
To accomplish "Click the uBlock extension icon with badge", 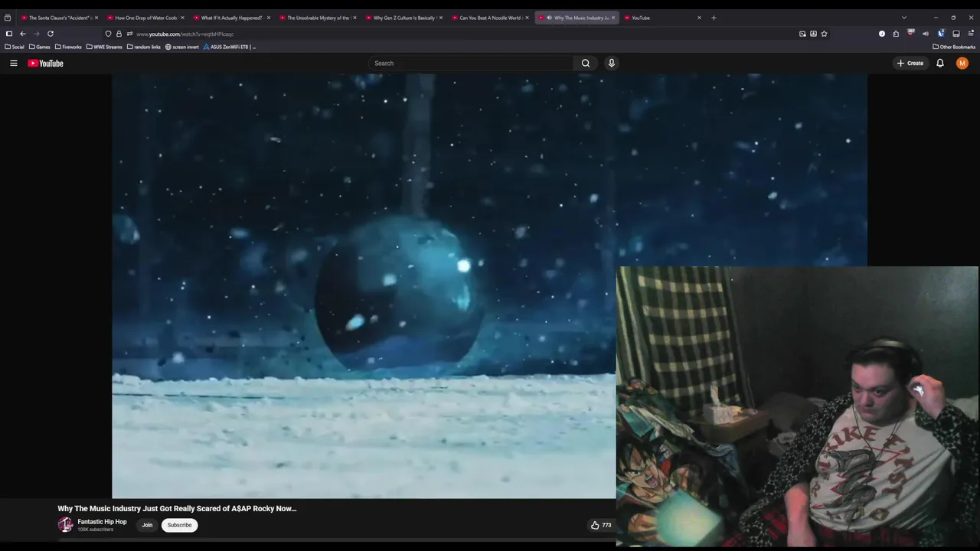I will pyautogui.click(x=911, y=34).
